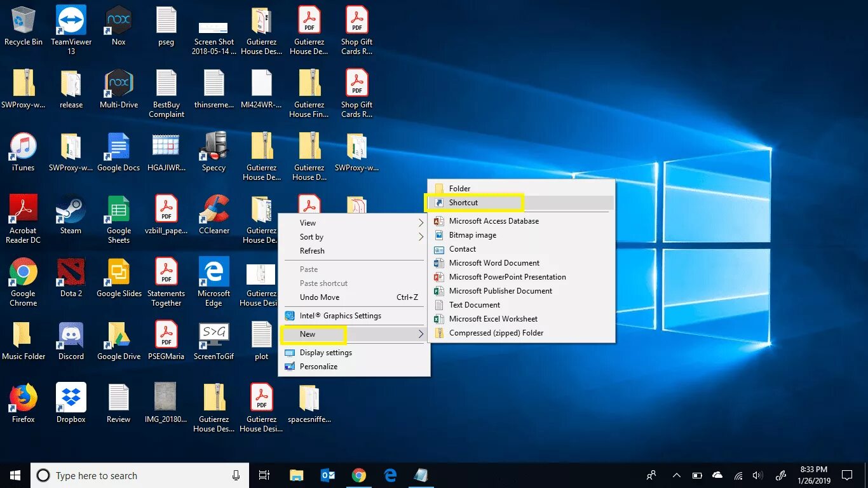
Task: Click the microphone icon in search box
Action: [x=236, y=475]
